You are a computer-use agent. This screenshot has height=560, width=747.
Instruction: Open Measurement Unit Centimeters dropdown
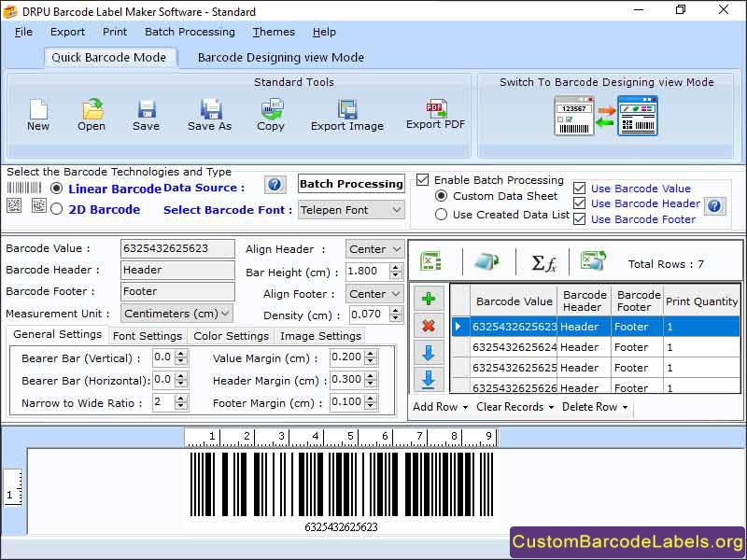[x=176, y=314]
